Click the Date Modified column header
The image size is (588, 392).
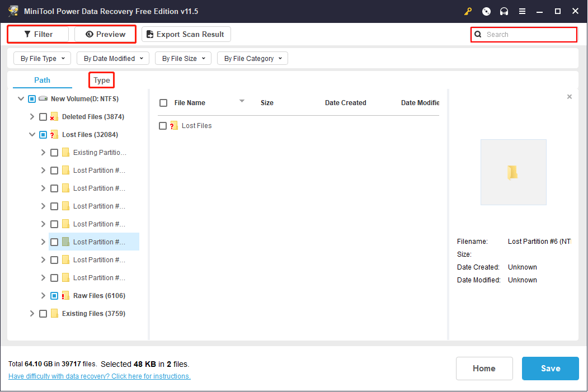420,103
